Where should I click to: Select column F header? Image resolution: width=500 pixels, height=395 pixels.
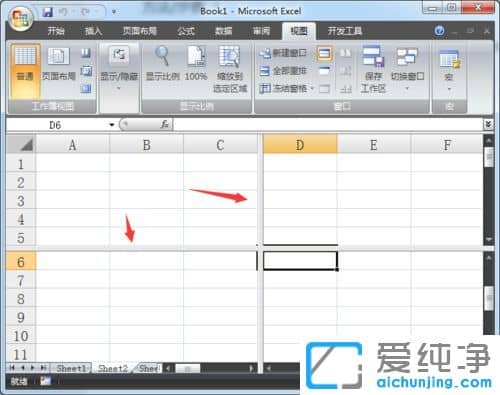(447, 145)
